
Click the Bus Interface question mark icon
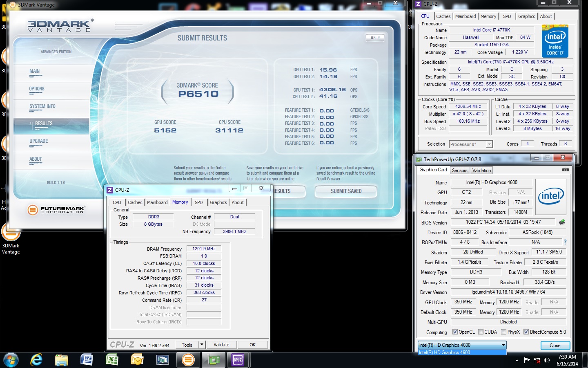point(565,242)
